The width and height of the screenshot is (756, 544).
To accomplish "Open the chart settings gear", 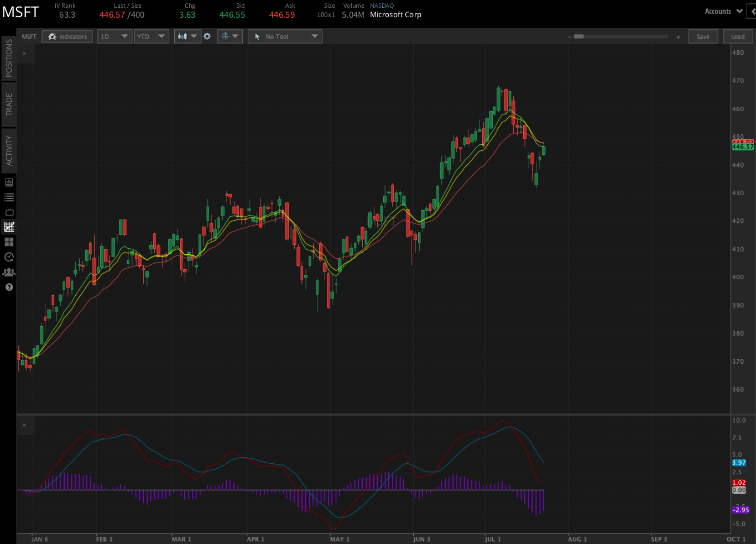I will [x=207, y=36].
